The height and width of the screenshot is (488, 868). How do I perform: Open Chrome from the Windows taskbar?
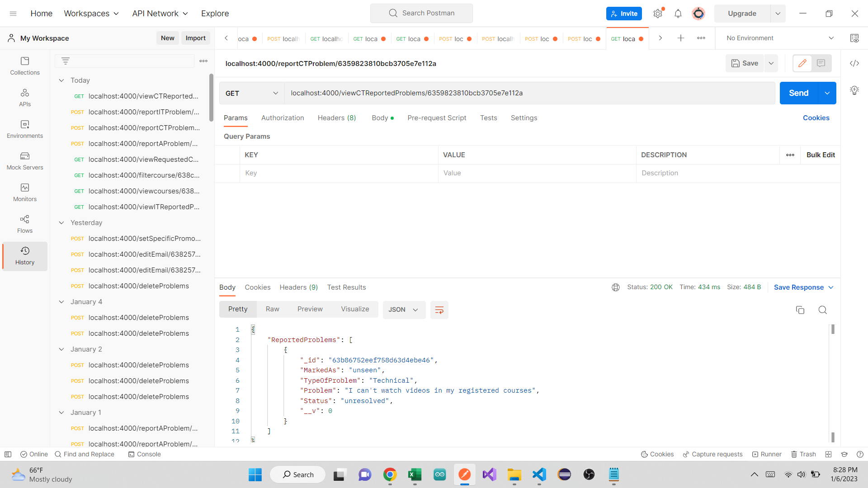[x=390, y=474]
